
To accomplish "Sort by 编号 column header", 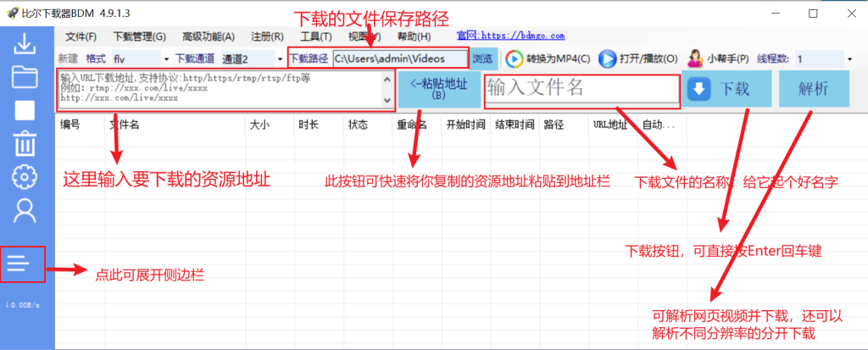I will (81, 125).
